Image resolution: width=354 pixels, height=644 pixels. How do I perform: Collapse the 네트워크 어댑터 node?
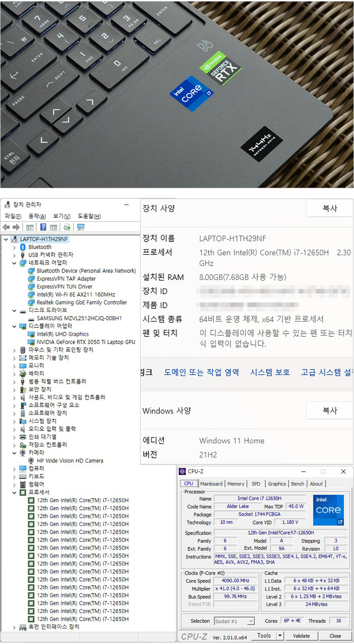(x=14, y=263)
